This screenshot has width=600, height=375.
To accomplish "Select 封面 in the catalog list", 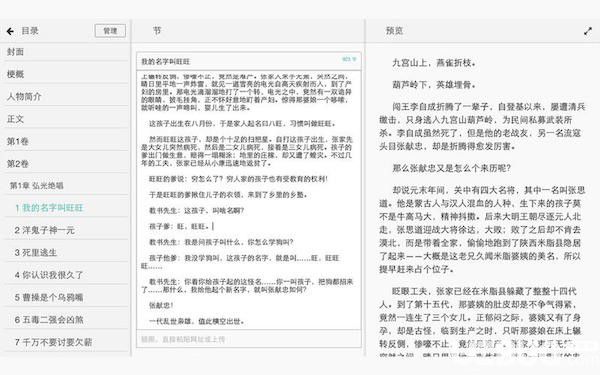I will click(x=67, y=52).
